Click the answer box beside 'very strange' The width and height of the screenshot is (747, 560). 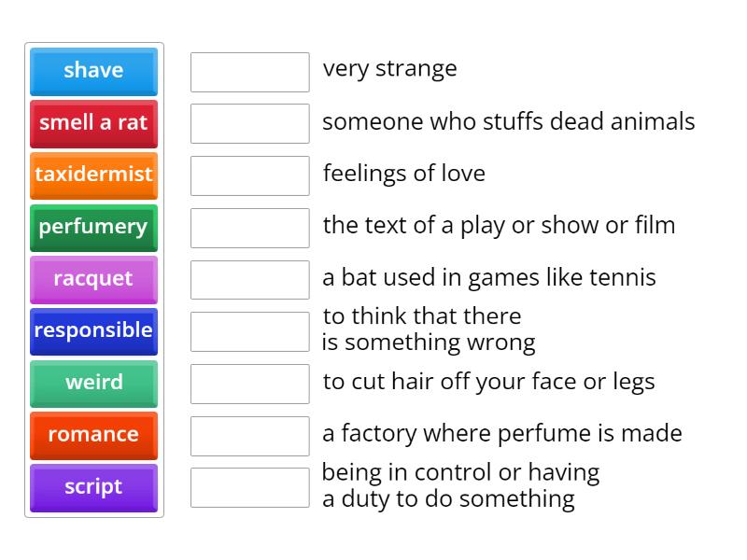(249, 72)
